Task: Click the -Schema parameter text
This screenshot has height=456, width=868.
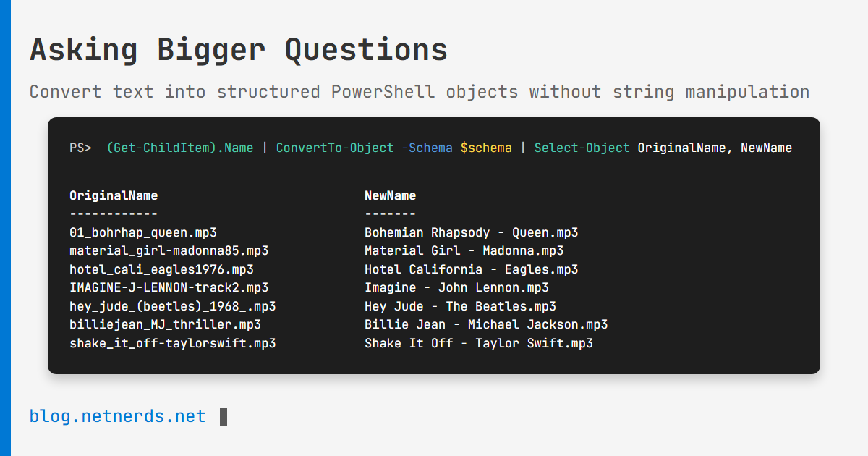Action: tap(427, 148)
